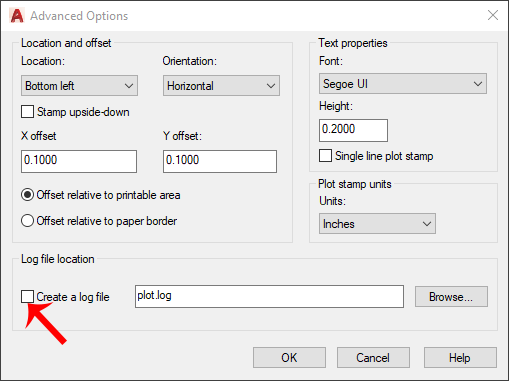This screenshot has width=509, height=381.
Task: Click the X offset input field
Action: tap(79, 161)
